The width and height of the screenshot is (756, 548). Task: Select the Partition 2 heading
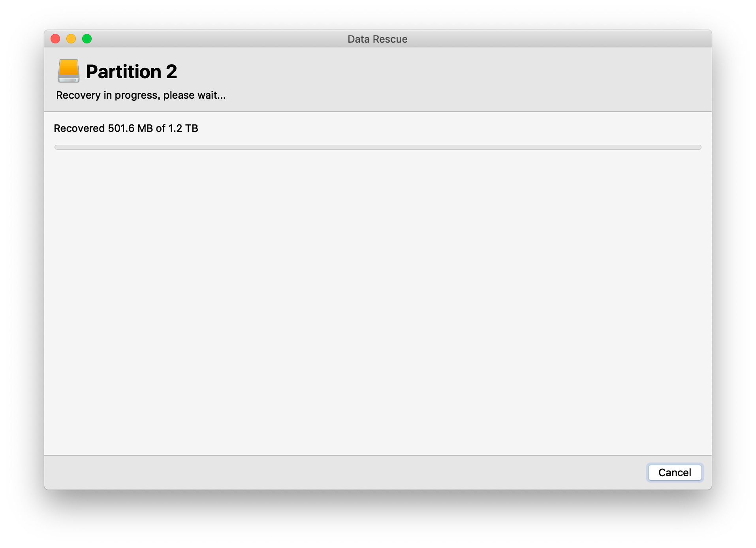[x=132, y=71]
